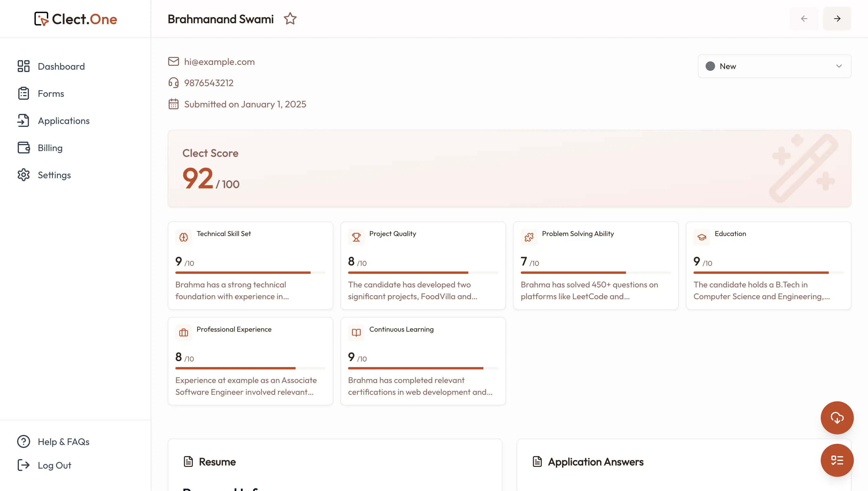The width and height of the screenshot is (868, 491).
Task: Go to next applicant arrow
Action: point(837,19)
